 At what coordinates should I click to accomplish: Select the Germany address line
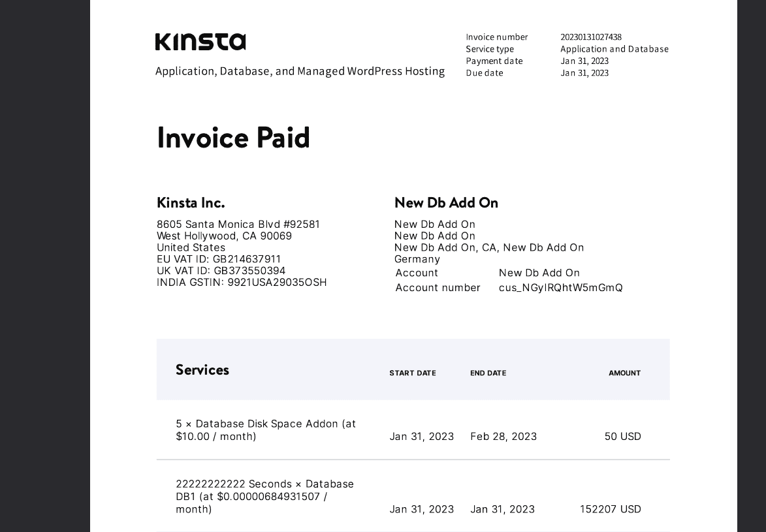pyautogui.click(x=417, y=259)
